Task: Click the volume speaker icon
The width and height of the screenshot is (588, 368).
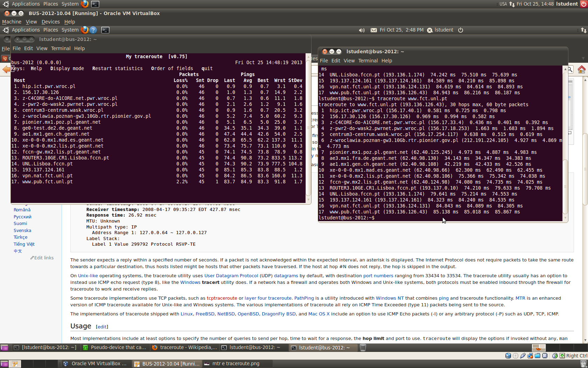Action: (362, 30)
